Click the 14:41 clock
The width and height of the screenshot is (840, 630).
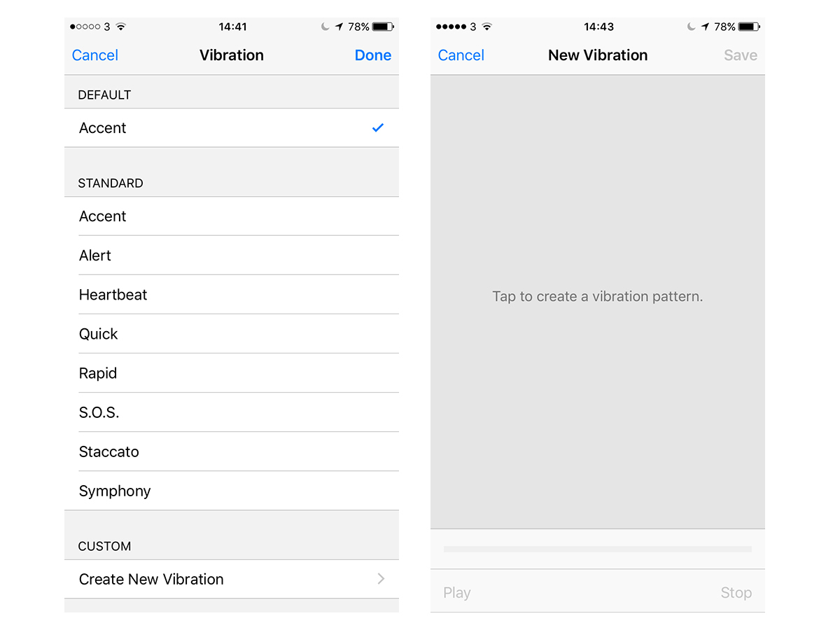tap(232, 27)
